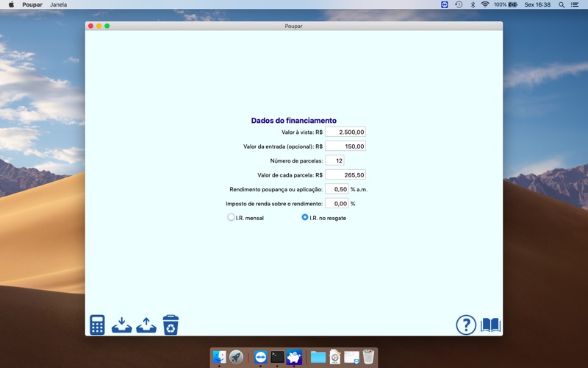Click the Rendimento poupança percentage field
Image resolution: width=588 pixels, height=368 pixels.
[337, 189]
